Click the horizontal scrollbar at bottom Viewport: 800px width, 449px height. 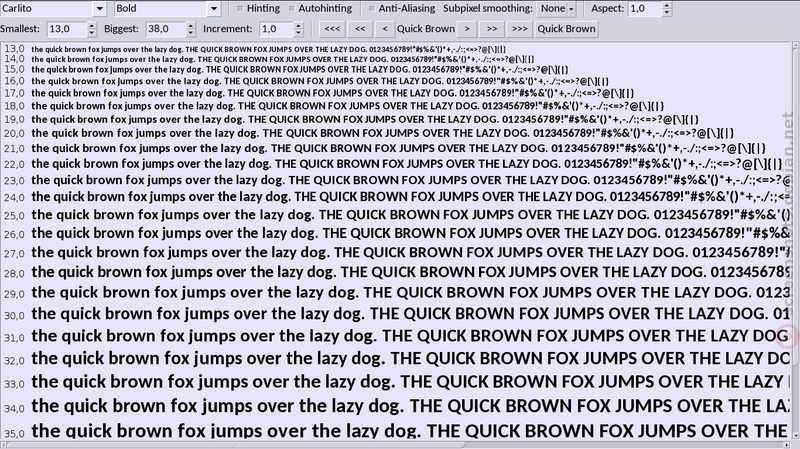[395, 445]
